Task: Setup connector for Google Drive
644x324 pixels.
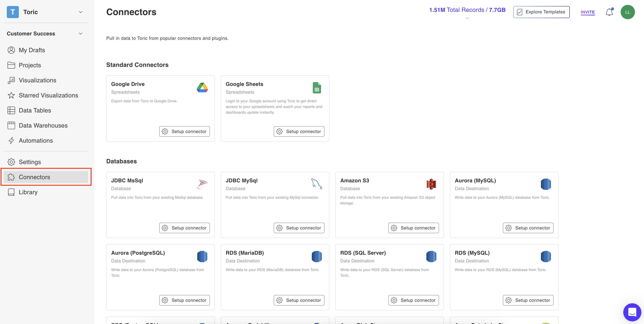Action: [x=184, y=131]
